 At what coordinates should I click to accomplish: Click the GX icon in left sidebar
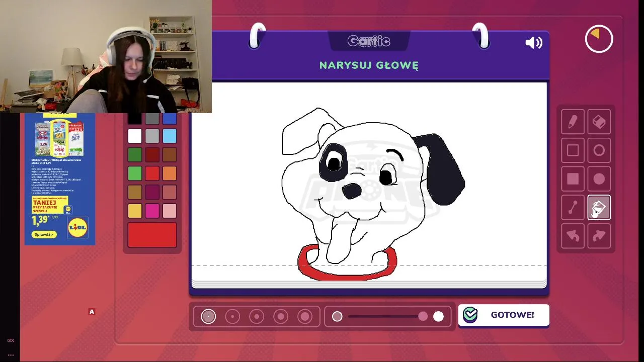pyautogui.click(x=11, y=340)
